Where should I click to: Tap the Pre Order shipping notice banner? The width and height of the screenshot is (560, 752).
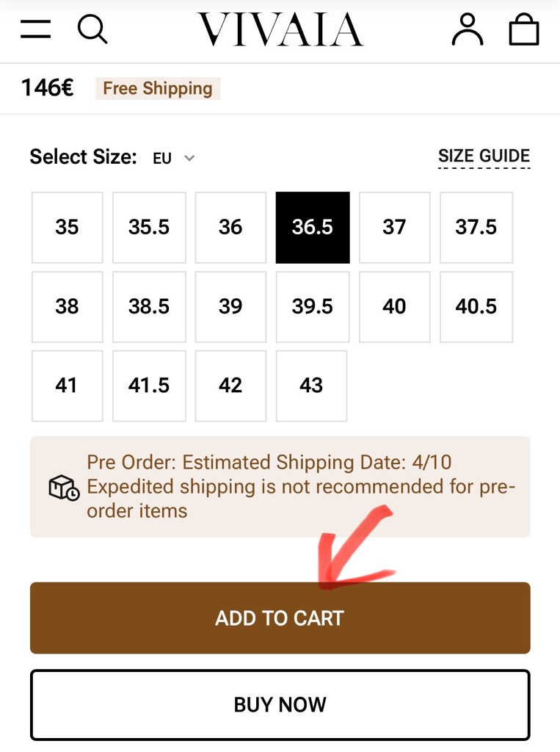pos(280,487)
